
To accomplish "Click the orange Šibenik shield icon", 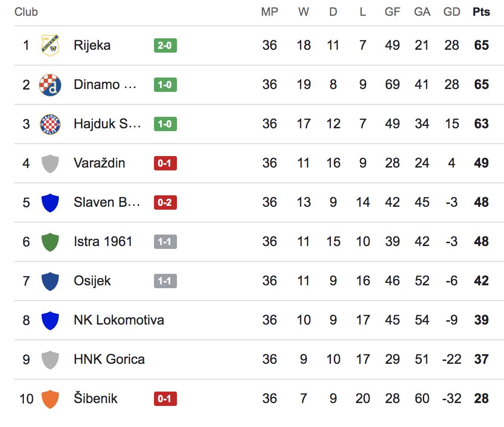I will tap(50, 399).
